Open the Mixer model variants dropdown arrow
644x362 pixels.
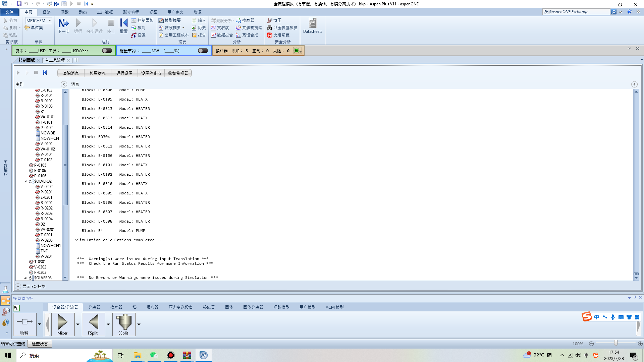(78, 324)
